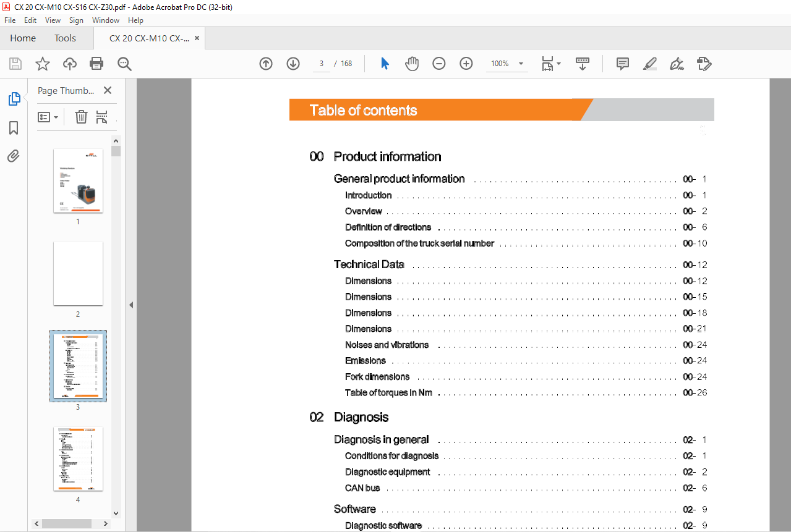Close the Page Thumbnails panel

tap(108, 90)
